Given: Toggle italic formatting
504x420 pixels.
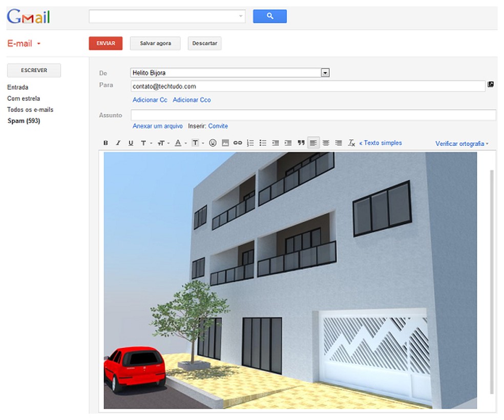Looking at the screenshot, I should click(118, 143).
